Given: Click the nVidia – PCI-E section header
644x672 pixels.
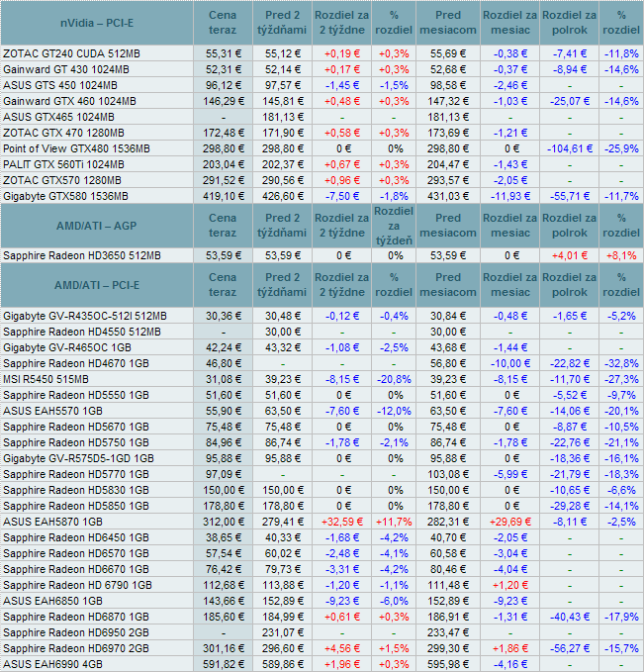Looking at the screenshot, I should tap(97, 23).
